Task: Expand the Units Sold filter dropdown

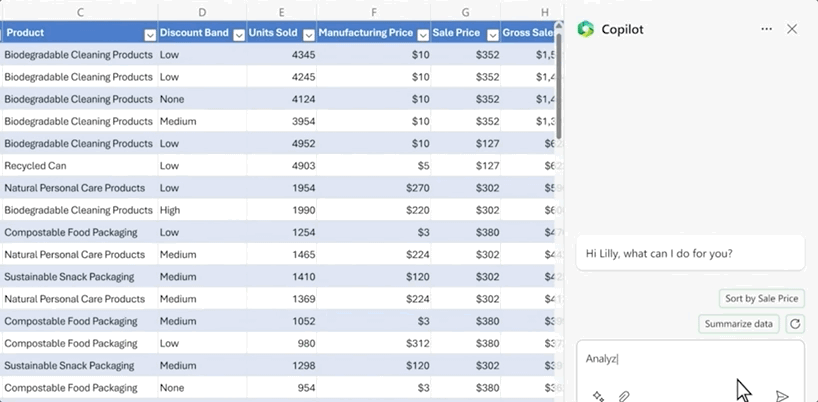Action: (x=308, y=34)
